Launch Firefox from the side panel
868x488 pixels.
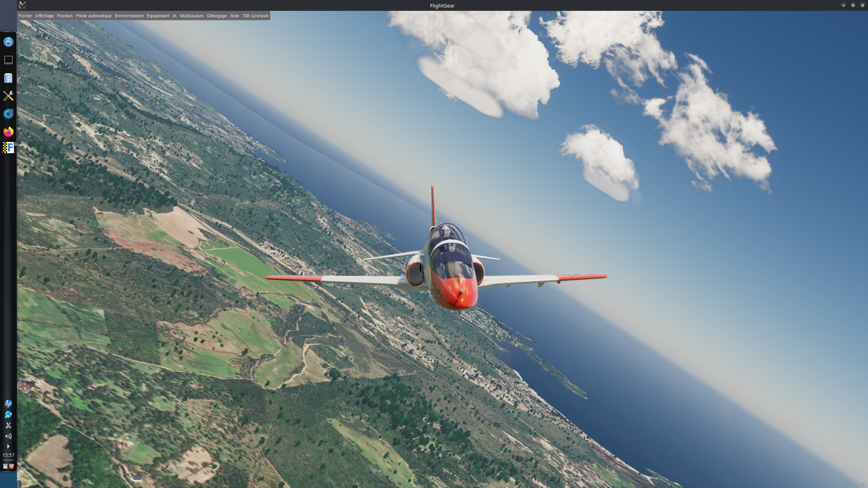8,131
